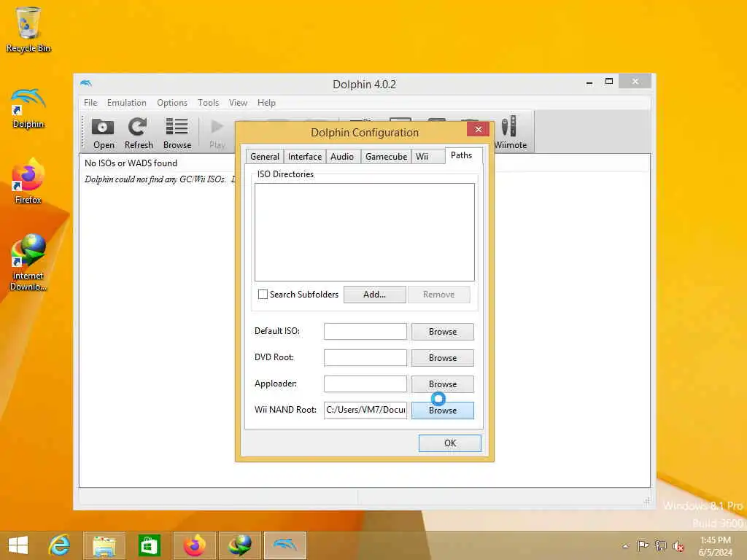Open File Explorer from the taskbar
This screenshot has width=747, height=560.
(104, 545)
